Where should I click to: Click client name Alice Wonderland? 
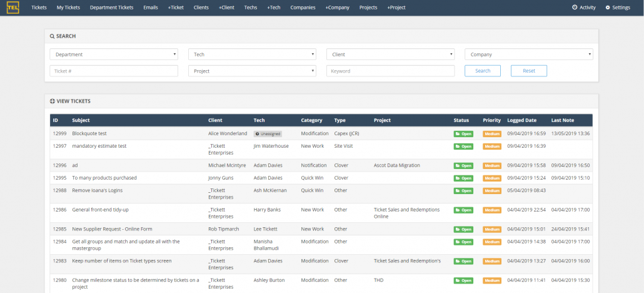228,134
